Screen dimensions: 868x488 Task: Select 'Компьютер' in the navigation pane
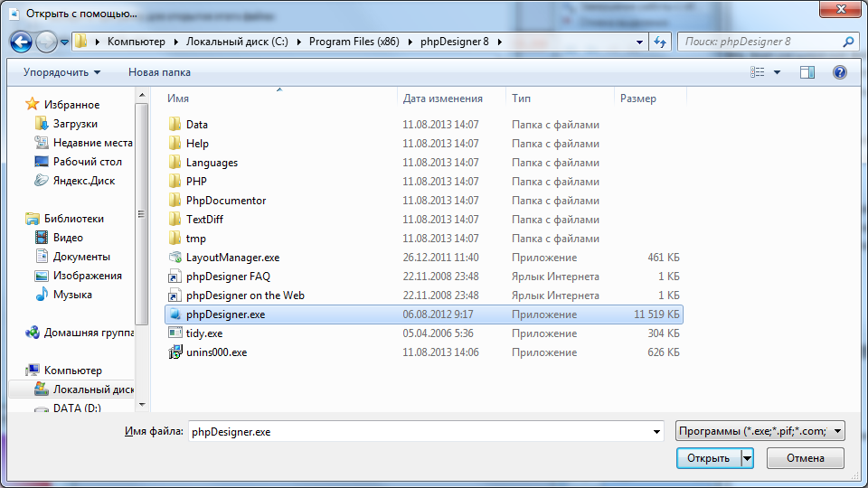coord(73,371)
